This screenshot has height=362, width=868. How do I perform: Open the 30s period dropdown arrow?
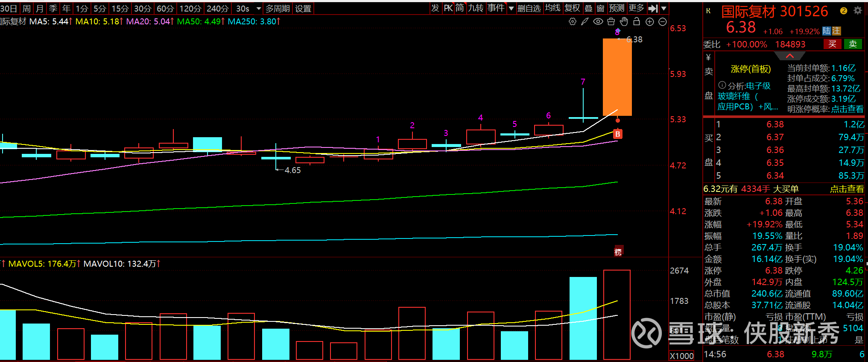click(x=259, y=8)
